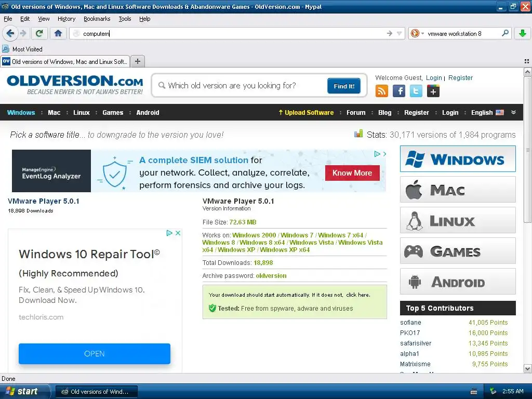532x399 pixels.
Task: Click the stats bar chart icon
Action: click(358, 134)
